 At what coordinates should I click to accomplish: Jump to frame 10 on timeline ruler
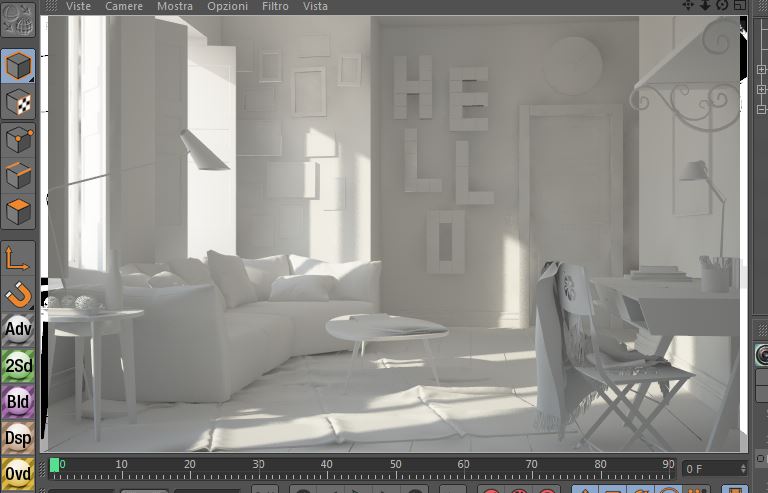(121, 464)
